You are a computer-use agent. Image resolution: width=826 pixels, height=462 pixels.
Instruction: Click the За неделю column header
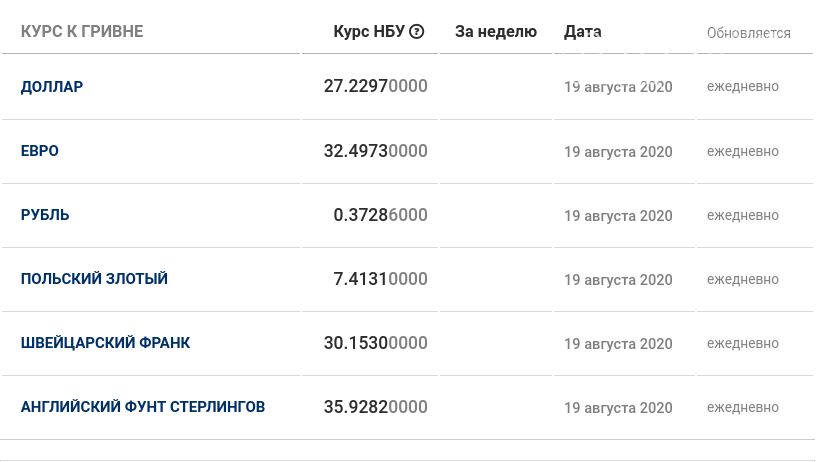pyautogui.click(x=496, y=32)
